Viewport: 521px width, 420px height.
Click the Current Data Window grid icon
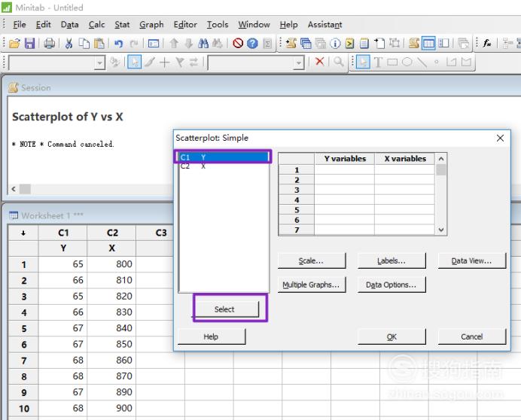coord(428,43)
